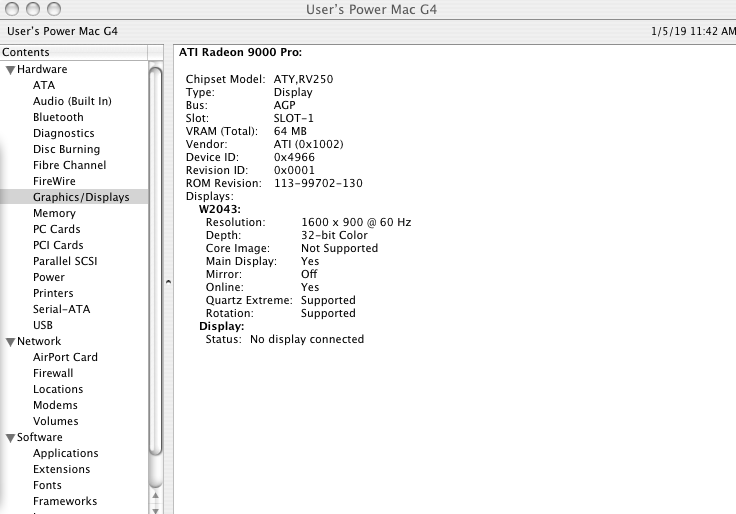Select Printers in sidebar

point(53,293)
